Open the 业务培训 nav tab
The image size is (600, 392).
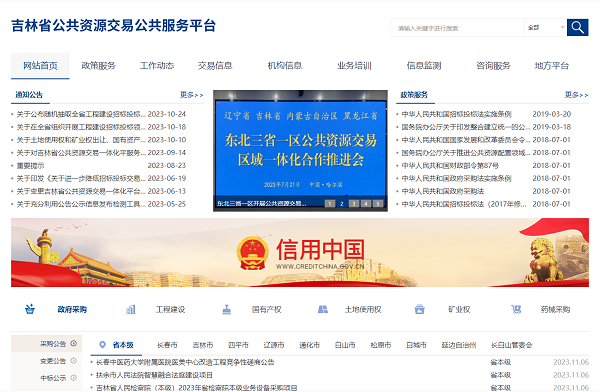coord(354,66)
